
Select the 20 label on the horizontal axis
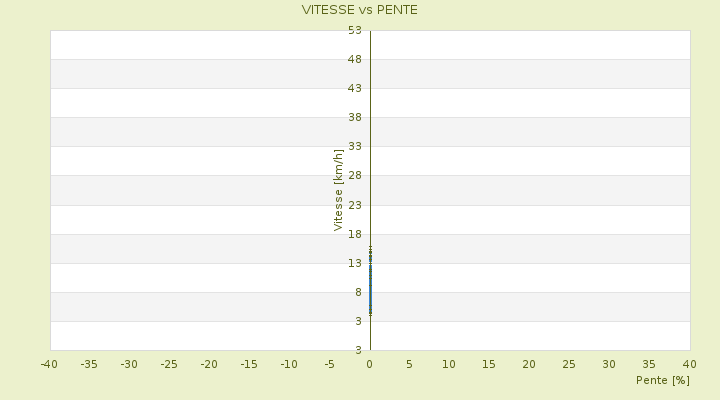pyautogui.click(x=529, y=363)
